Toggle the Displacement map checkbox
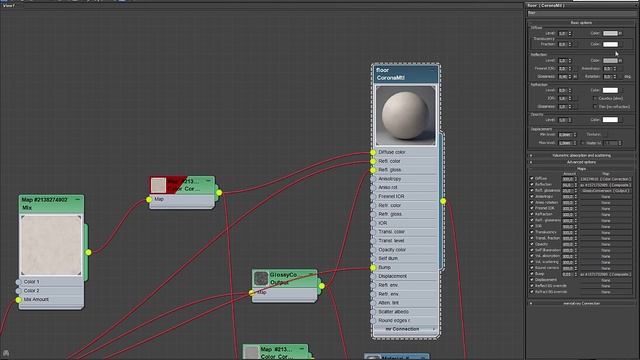 click(531, 280)
